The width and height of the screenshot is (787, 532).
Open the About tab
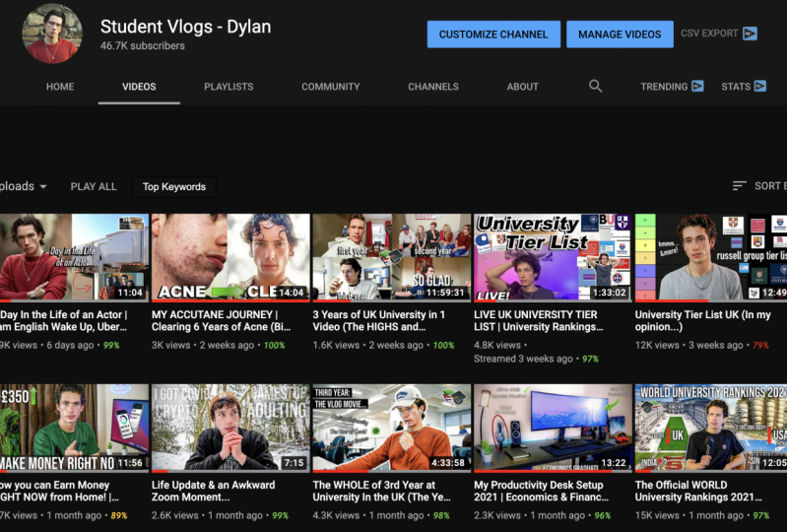522,87
